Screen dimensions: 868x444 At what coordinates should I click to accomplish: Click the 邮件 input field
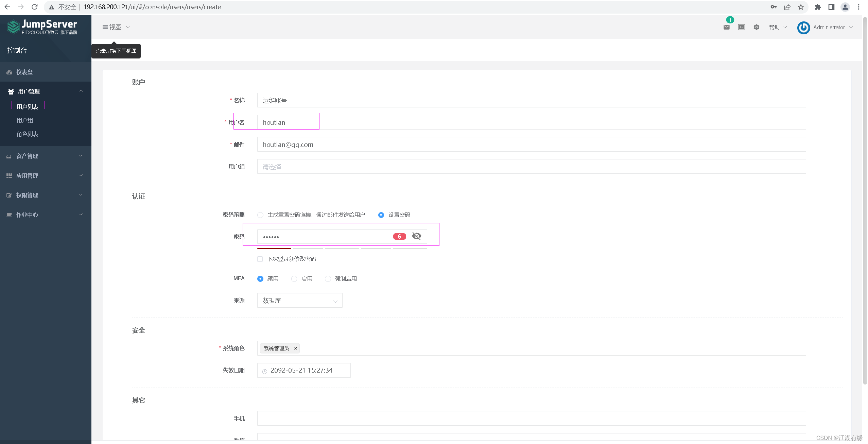coord(532,144)
